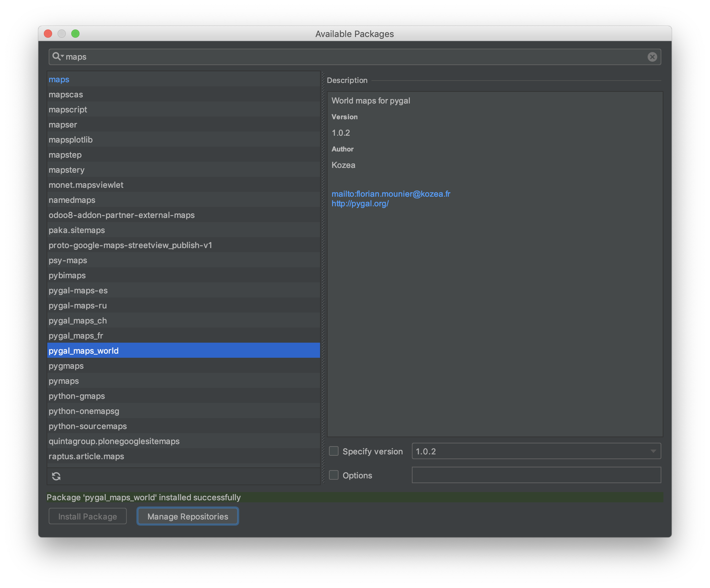Open search history via magnifier icon
This screenshot has height=588, width=710.
tap(57, 57)
